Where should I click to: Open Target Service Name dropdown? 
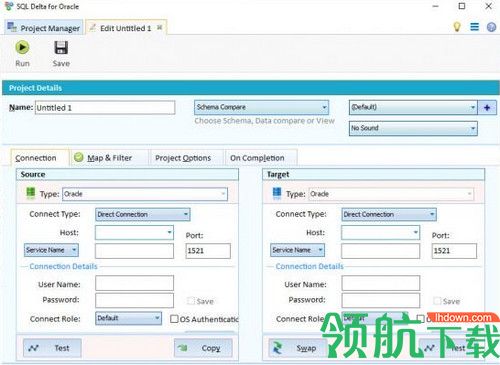coord(297,250)
